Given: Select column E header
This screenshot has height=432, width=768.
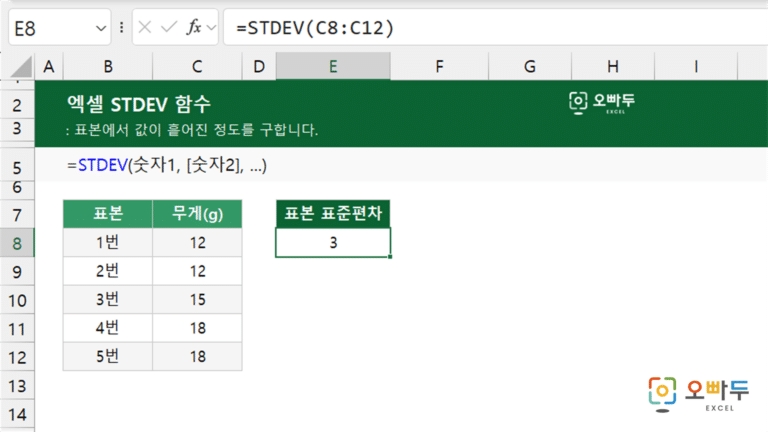Looking at the screenshot, I should [333, 66].
